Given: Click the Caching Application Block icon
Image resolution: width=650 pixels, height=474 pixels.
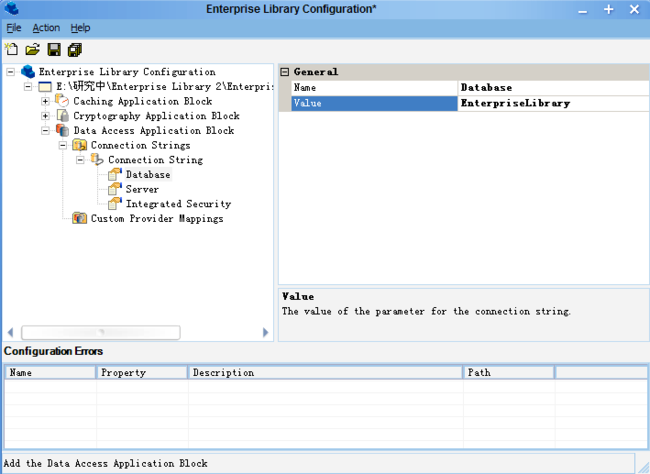Looking at the screenshot, I should [62, 101].
